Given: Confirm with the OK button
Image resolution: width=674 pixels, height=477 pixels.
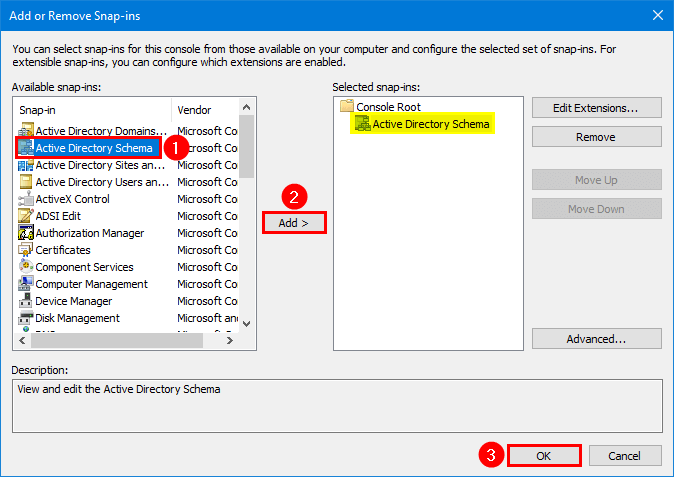Looking at the screenshot, I should (544, 456).
